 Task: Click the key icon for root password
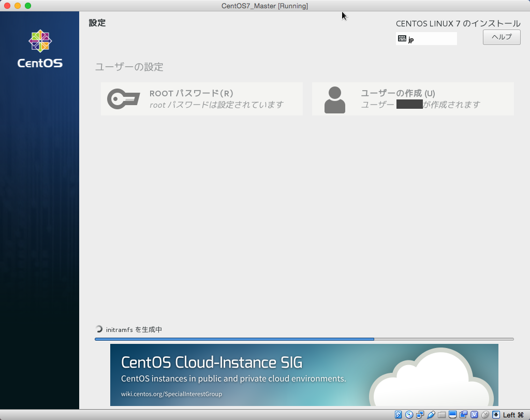123,99
